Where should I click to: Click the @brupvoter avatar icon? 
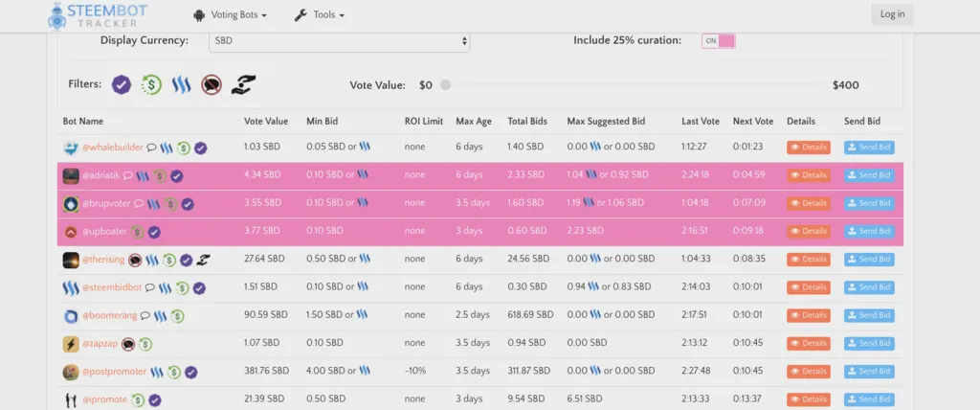click(x=71, y=204)
